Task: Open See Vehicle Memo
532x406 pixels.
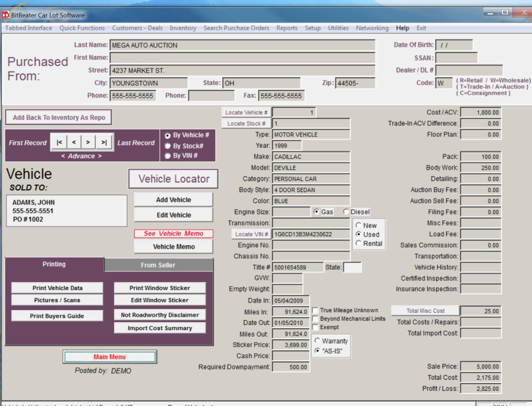Action: [x=173, y=233]
